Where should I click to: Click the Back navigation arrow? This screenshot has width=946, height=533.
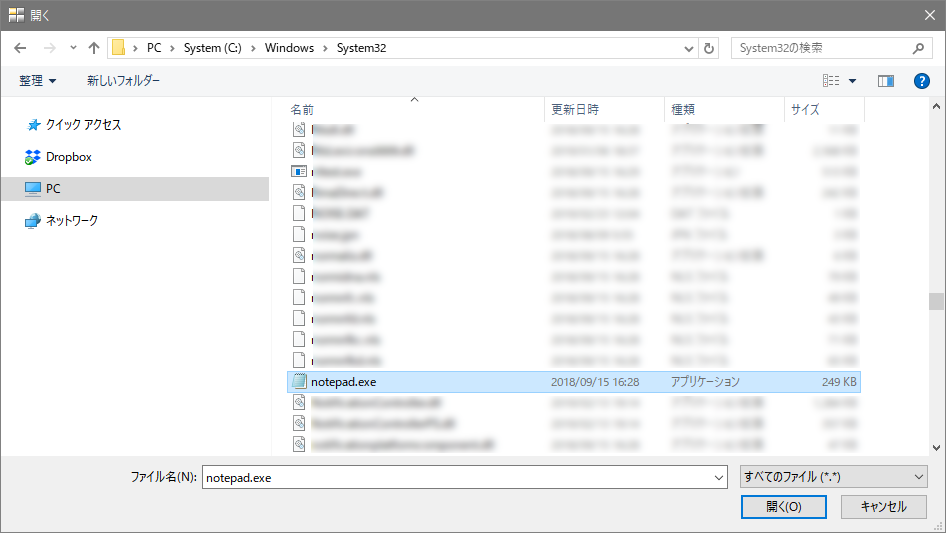(x=20, y=48)
